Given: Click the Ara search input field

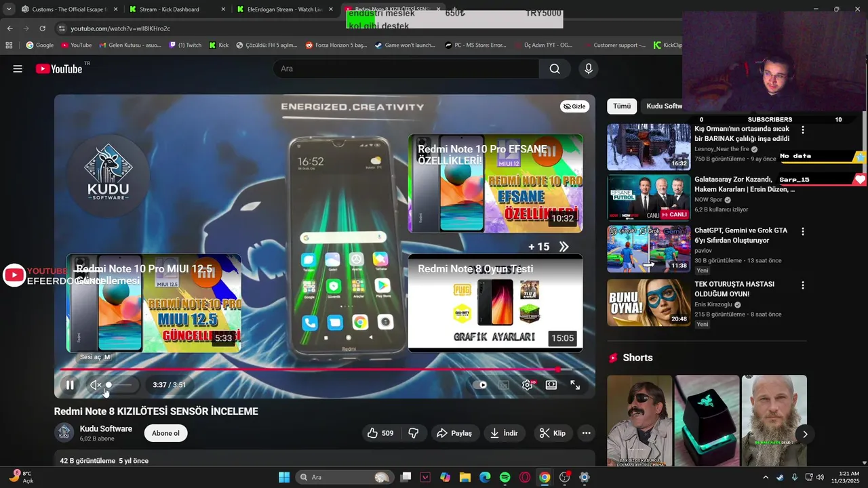Looking at the screenshot, I should (406, 68).
